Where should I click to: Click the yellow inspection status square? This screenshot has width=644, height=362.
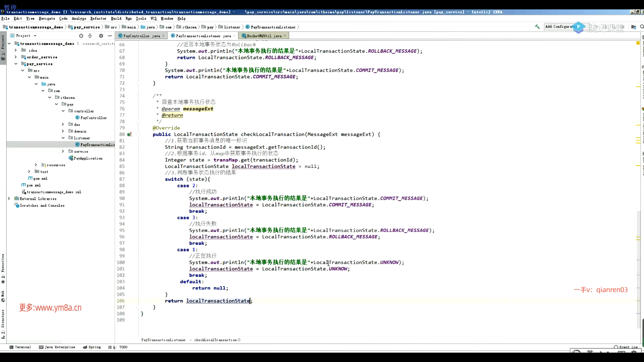pyautogui.click(x=638, y=43)
